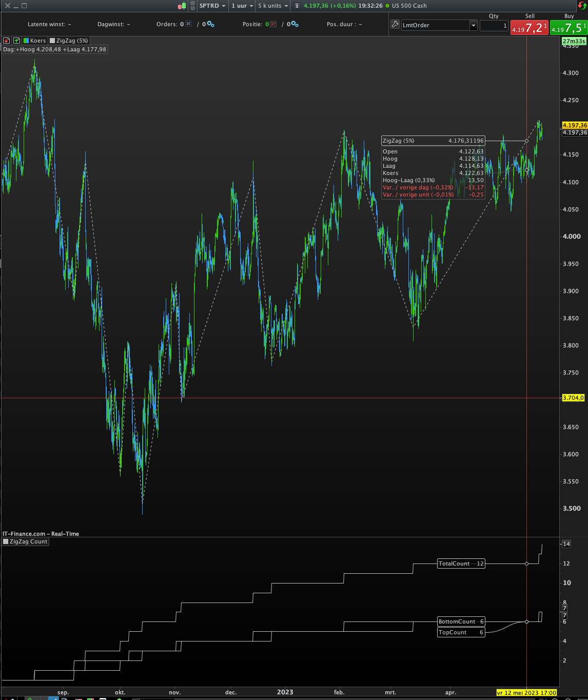
Task: Open the Koers price series label
Action: [38, 41]
